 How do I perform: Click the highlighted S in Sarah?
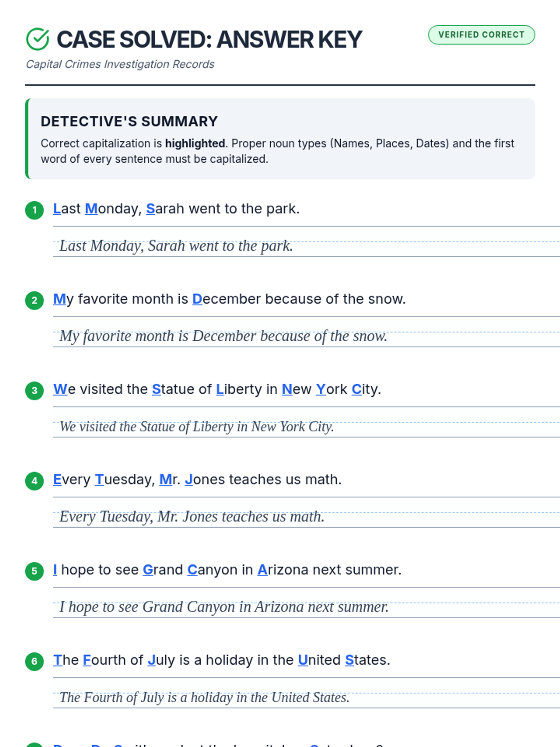pos(150,209)
